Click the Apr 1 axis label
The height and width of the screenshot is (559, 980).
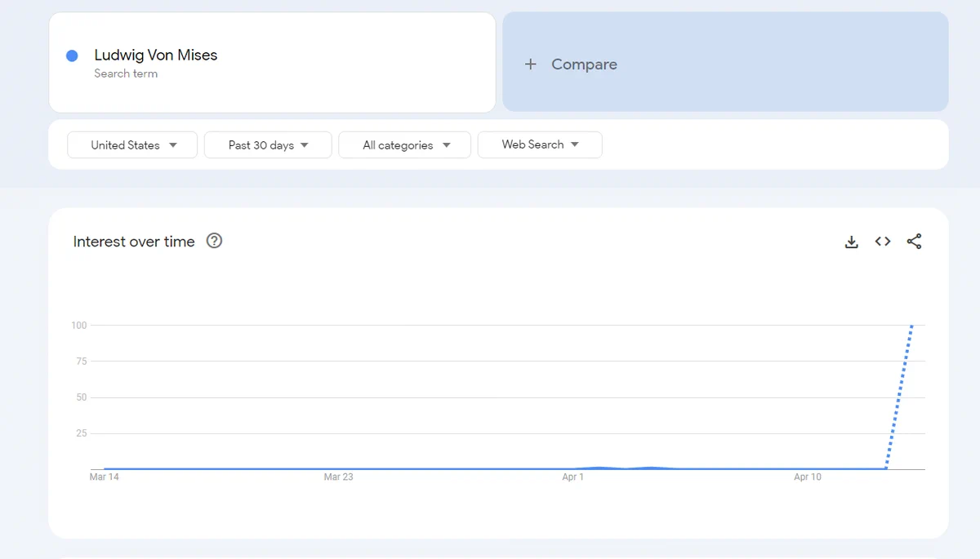click(x=572, y=477)
